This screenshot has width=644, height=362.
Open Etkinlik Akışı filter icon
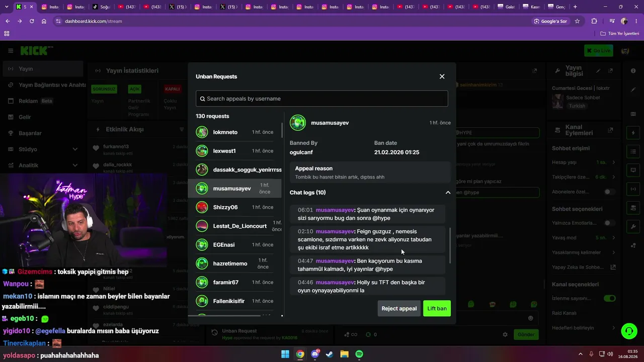182,129
